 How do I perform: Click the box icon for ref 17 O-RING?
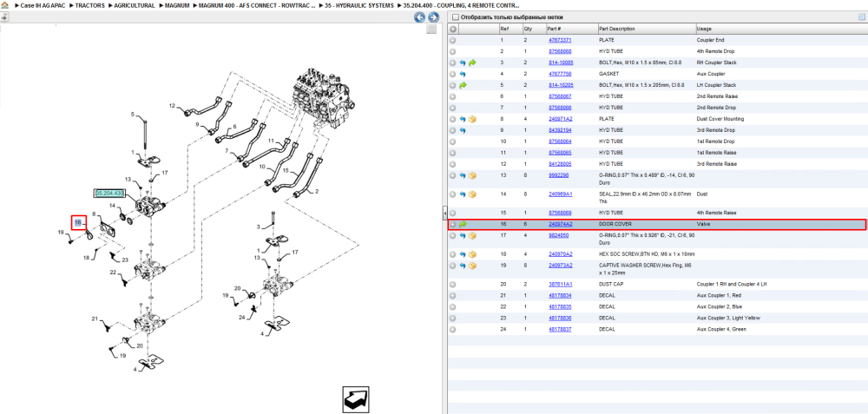472,236
